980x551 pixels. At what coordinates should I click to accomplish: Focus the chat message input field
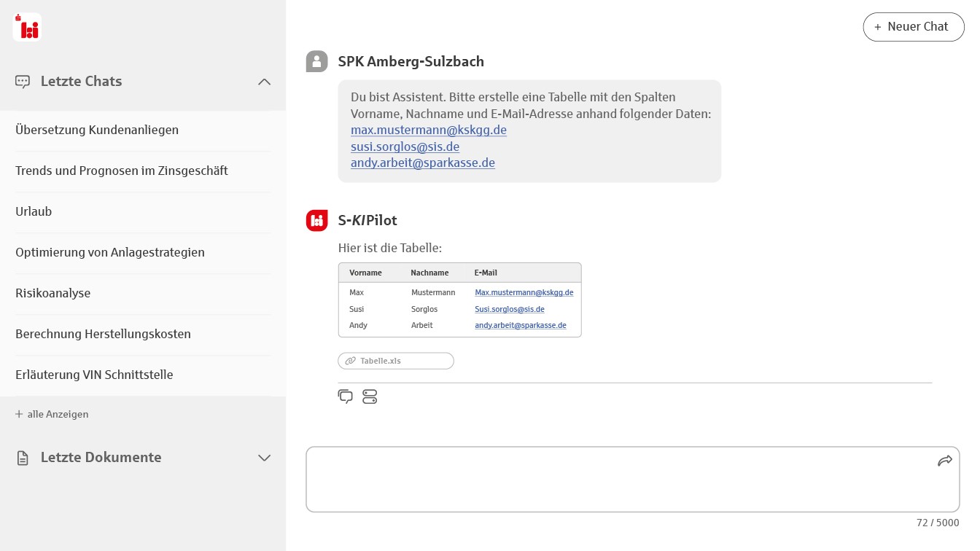(x=620, y=480)
